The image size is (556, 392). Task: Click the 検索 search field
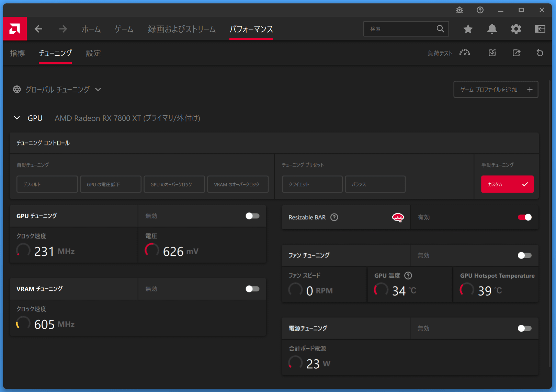[406, 29]
